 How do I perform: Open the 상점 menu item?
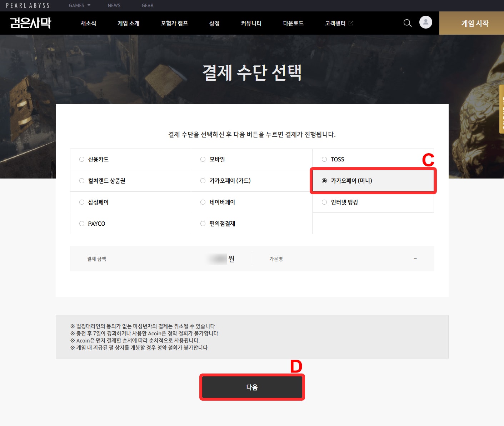tap(214, 23)
